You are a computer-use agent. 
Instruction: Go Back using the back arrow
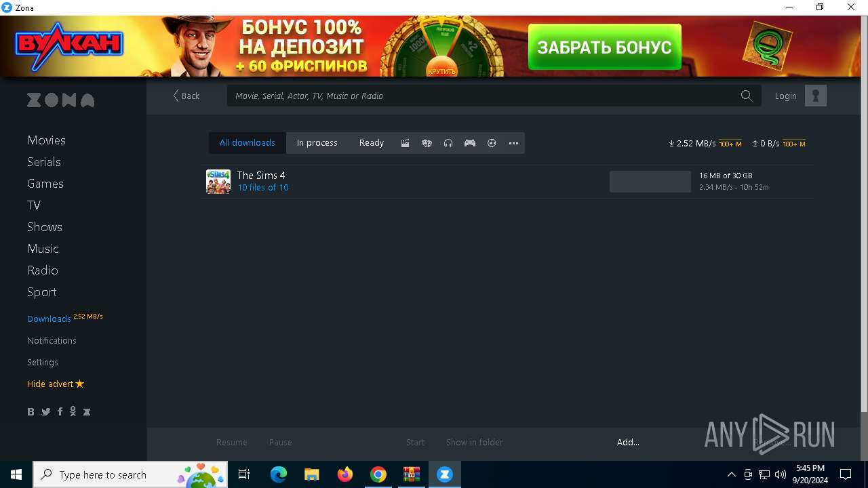coord(186,96)
